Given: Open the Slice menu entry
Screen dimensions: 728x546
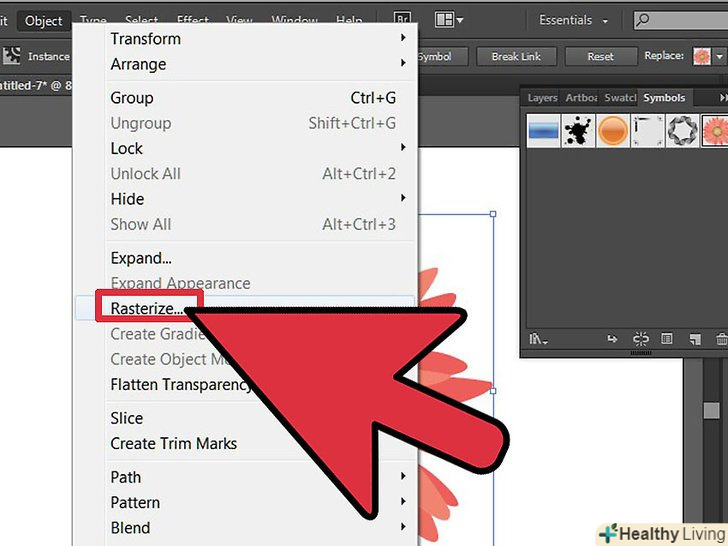Looking at the screenshot, I should click(126, 418).
